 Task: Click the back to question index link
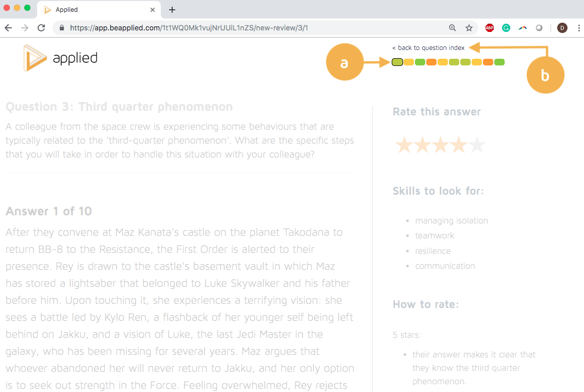(428, 48)
